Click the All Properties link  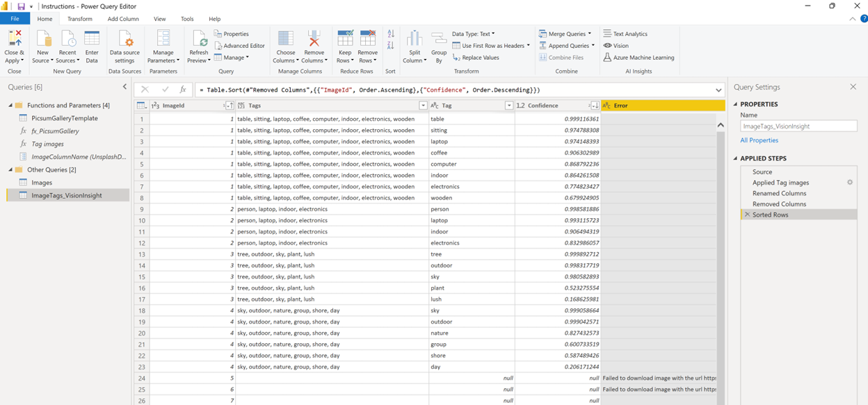(759, 140)
